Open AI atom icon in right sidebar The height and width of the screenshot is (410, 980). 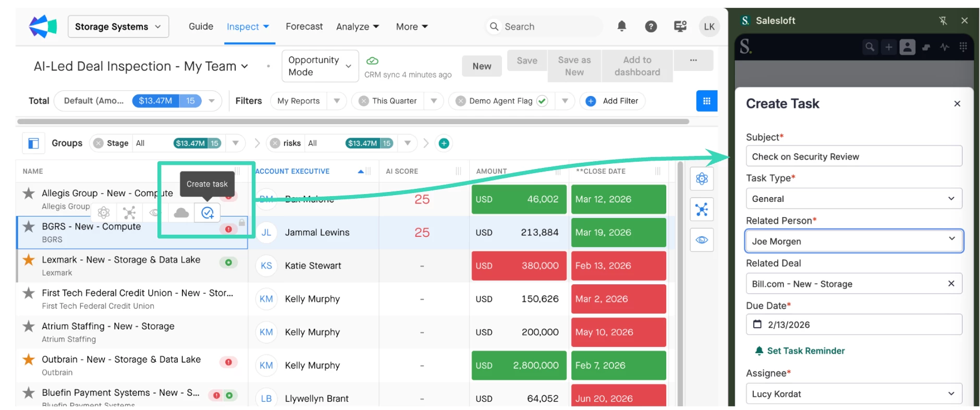(x=702, y=179)
